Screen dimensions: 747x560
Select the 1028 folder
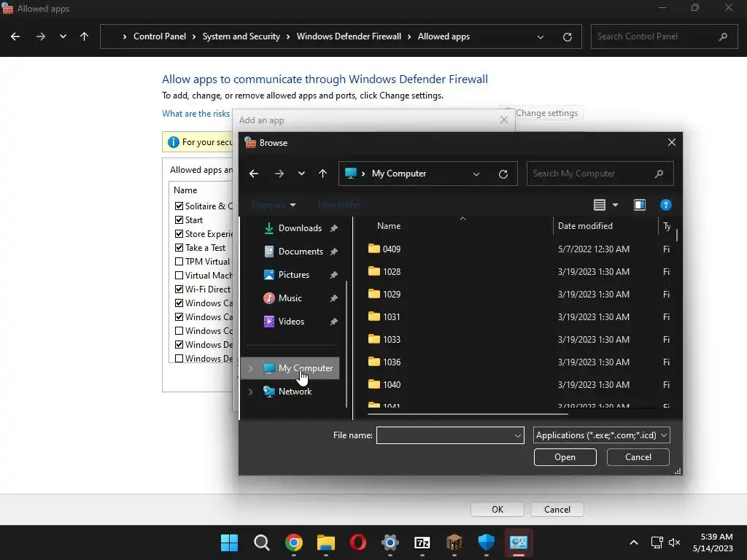coord(391,271)
